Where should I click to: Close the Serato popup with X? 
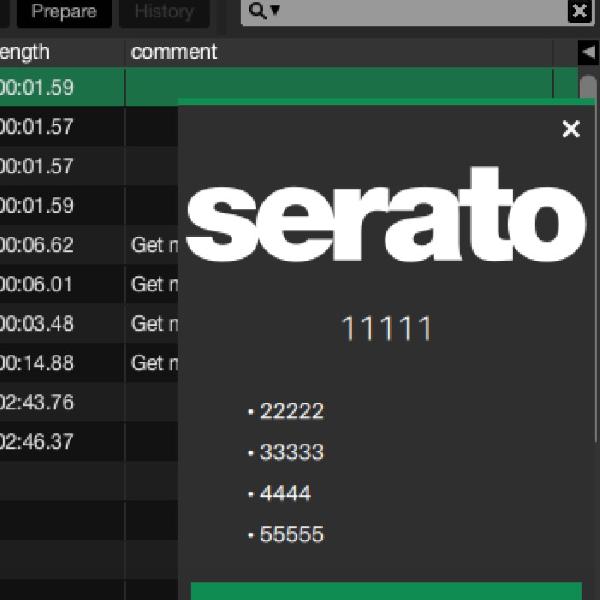coord(571,129)
